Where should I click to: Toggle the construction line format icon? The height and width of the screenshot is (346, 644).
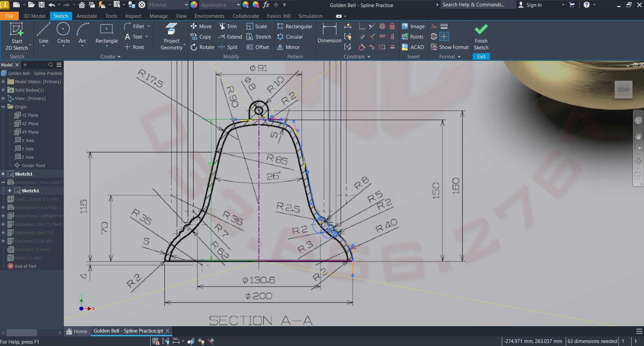[434, 26]
